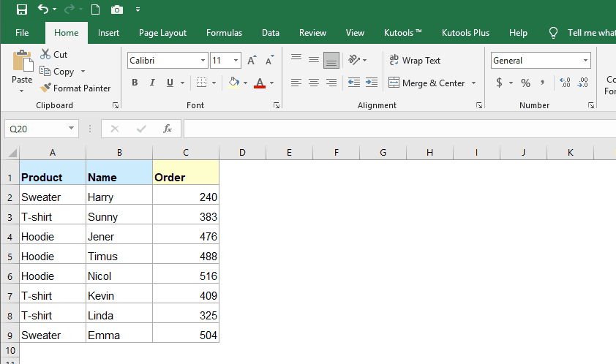Click the Format Painter brush icon
This screenshot has width=616, height=364.
coord(46,88)
